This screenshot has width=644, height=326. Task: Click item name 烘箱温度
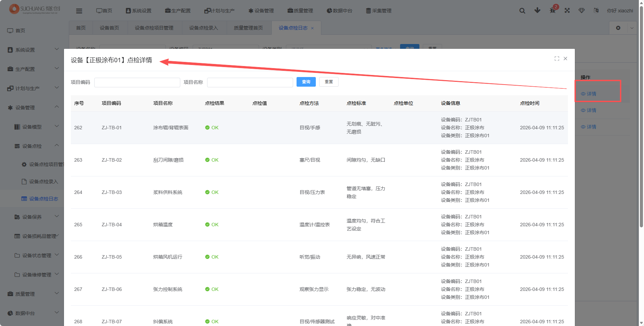(163, 225)
